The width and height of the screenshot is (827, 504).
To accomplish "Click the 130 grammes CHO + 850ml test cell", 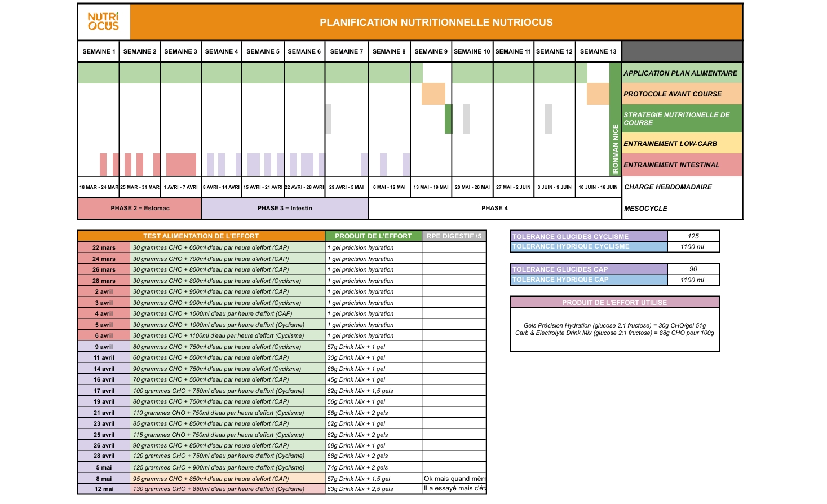I will [228, 489].
